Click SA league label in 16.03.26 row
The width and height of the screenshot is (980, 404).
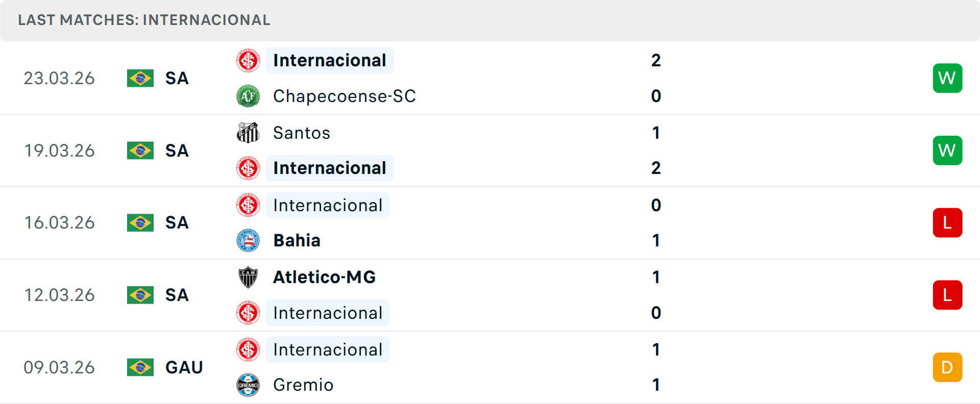click(x=177, y=223)
